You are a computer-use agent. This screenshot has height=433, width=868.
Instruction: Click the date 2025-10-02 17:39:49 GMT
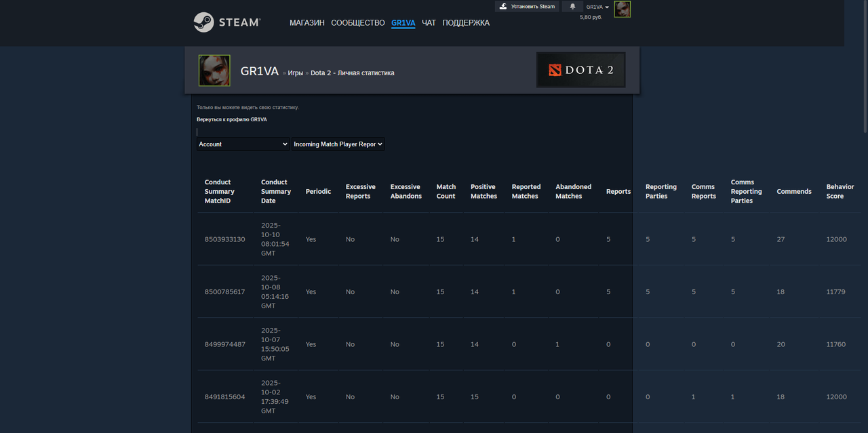pos(275,397)
